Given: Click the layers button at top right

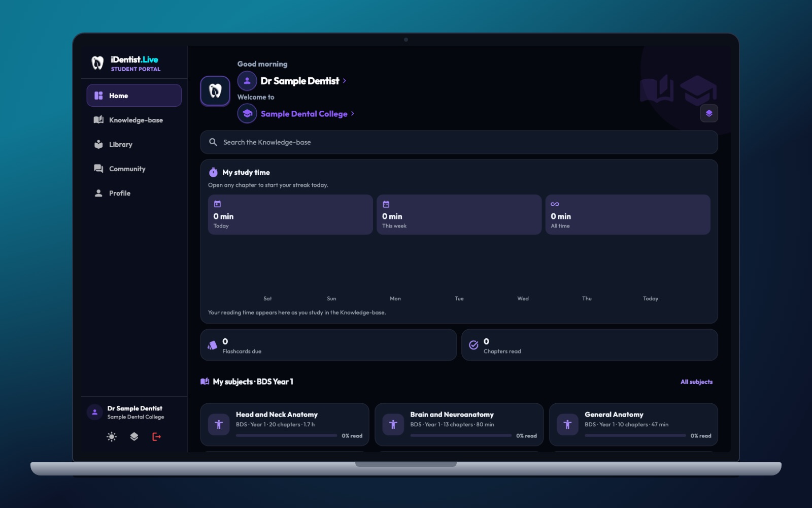Looking at the screenshot, I should point(709,113).
